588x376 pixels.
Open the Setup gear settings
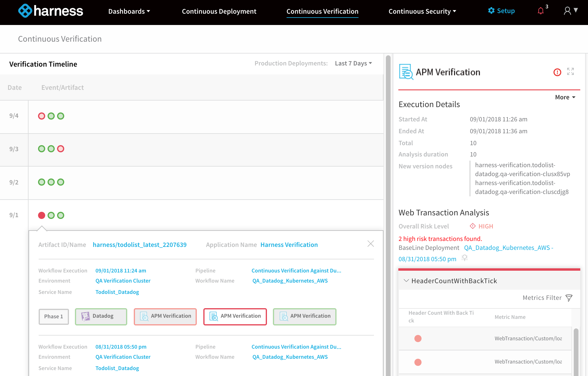pos(501,11)
